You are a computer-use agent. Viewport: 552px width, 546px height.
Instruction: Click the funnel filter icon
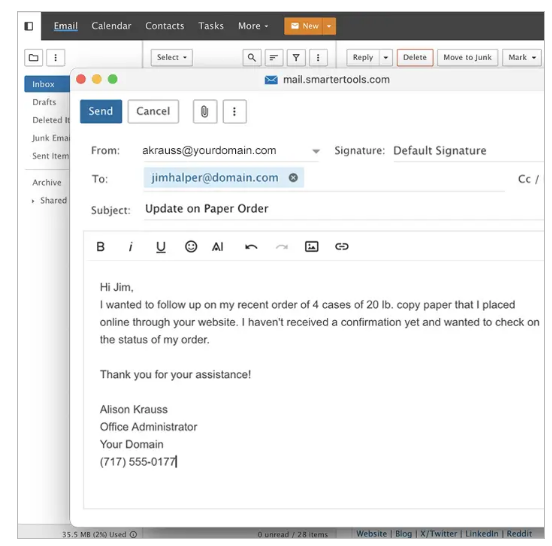click(x=296, y=57)
